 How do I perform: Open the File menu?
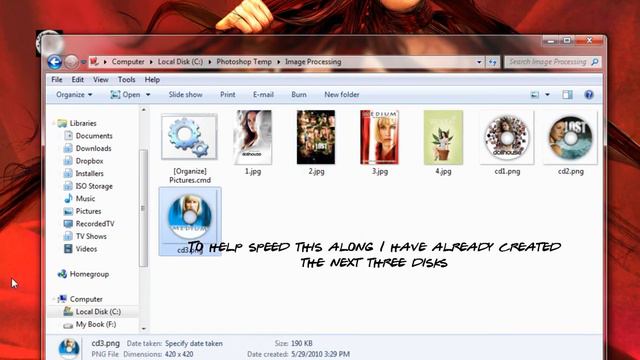57,80
